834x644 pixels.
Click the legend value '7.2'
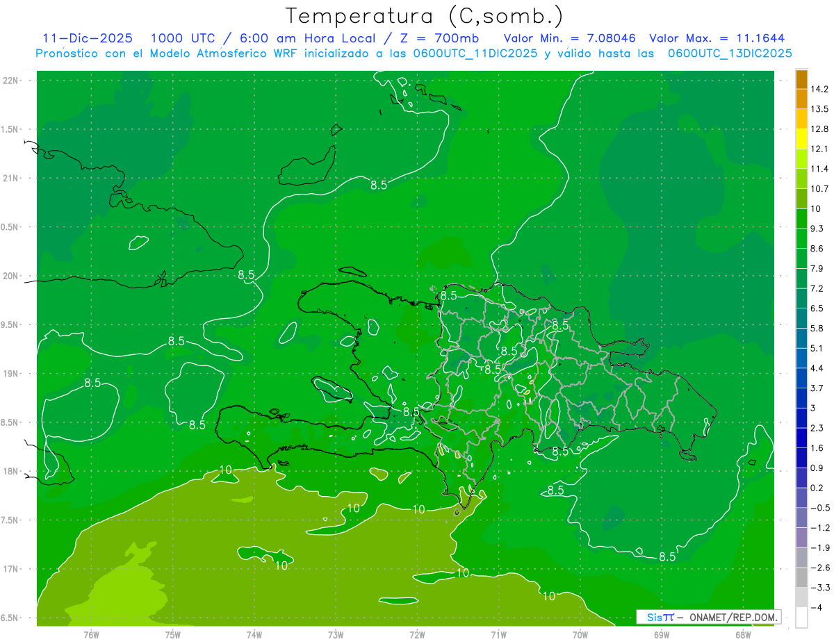[817, 288]
